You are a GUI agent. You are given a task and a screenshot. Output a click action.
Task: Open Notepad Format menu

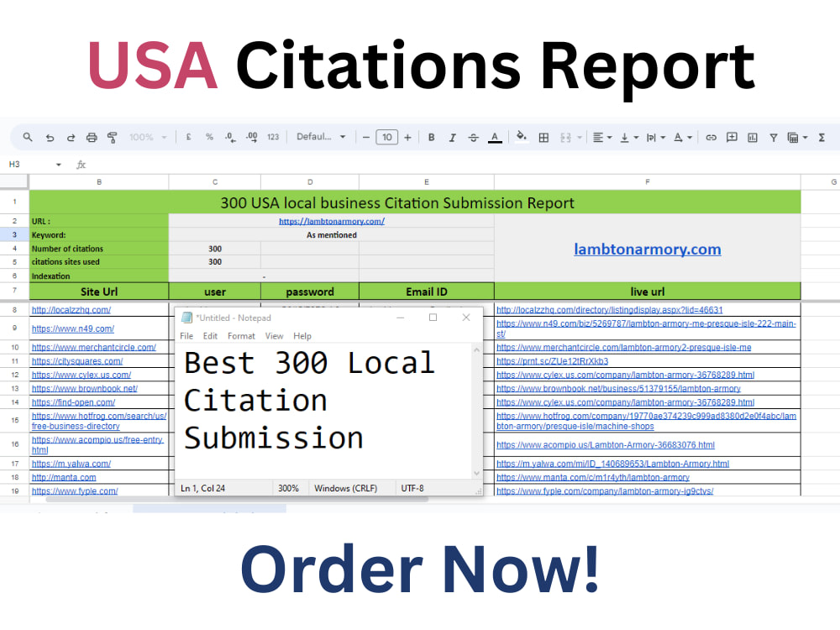coord(241,336)
